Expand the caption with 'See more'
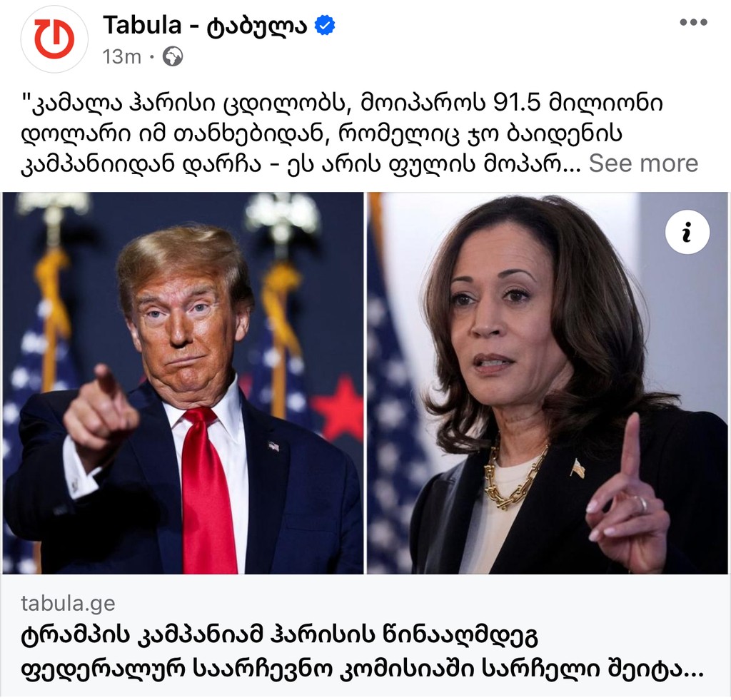This screenshot has height=700, width=731. (643, 163)
